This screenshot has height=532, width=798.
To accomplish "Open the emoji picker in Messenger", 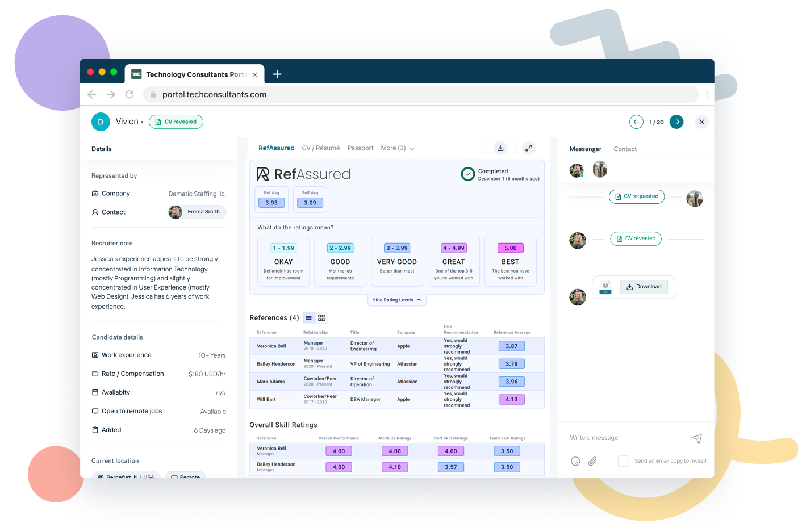I will tap(575, 461).
